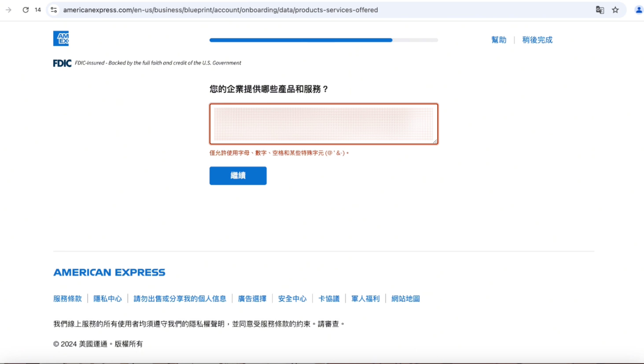
Task: Open the 廣告選擇 ad choices link
Action: point(252,298)
